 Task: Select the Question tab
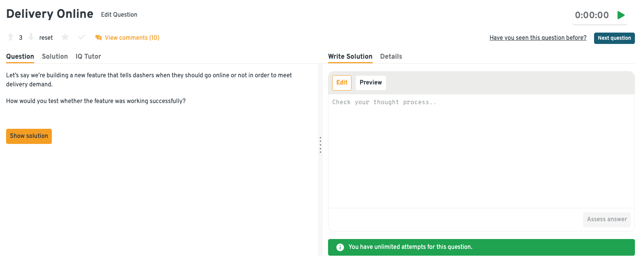20,56
